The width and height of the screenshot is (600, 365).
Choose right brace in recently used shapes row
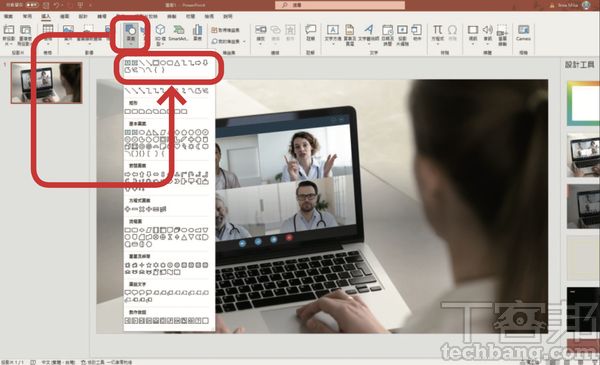[163, 70]
